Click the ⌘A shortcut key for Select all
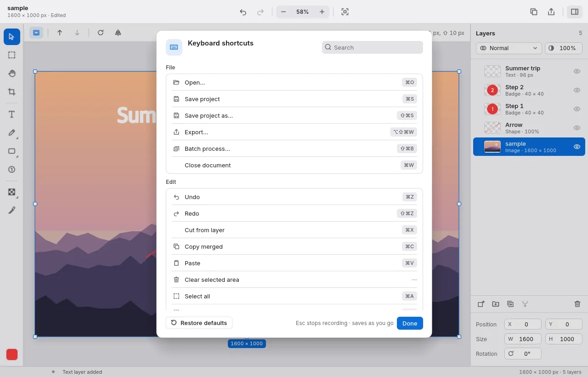 click(410, 296)
